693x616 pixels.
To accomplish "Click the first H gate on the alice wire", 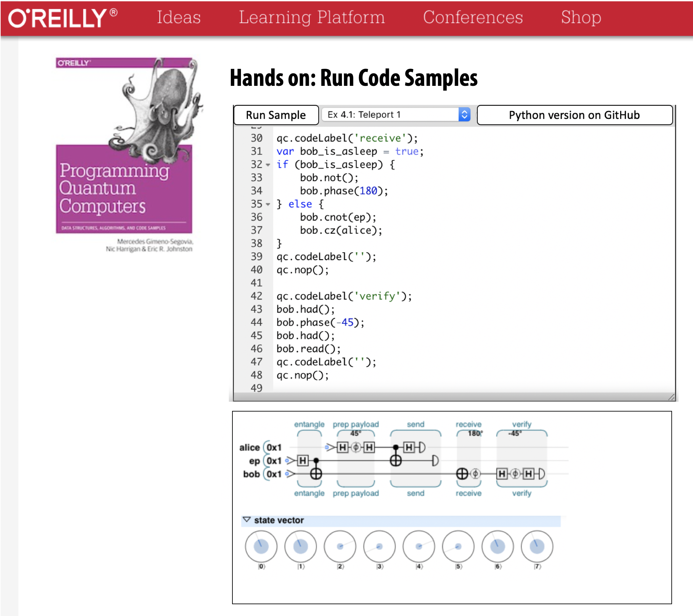I will click(x=343, y=447).
